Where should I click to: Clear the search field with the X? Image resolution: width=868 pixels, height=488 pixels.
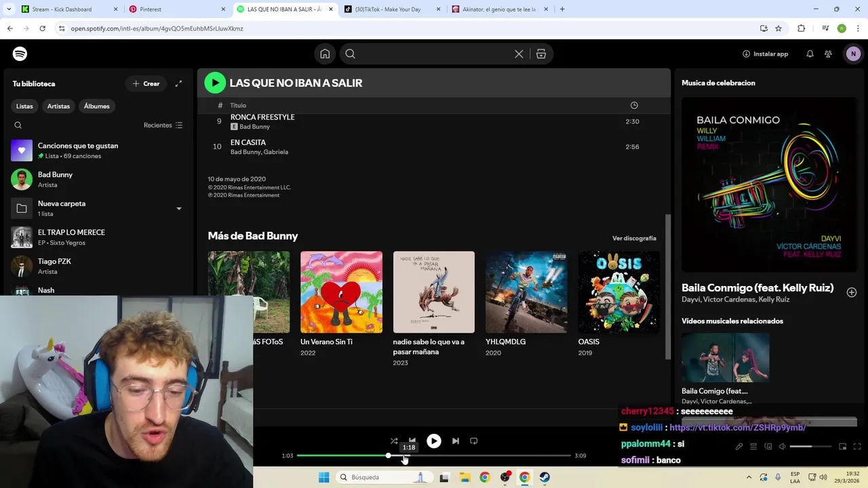click(x=519, y=54)
